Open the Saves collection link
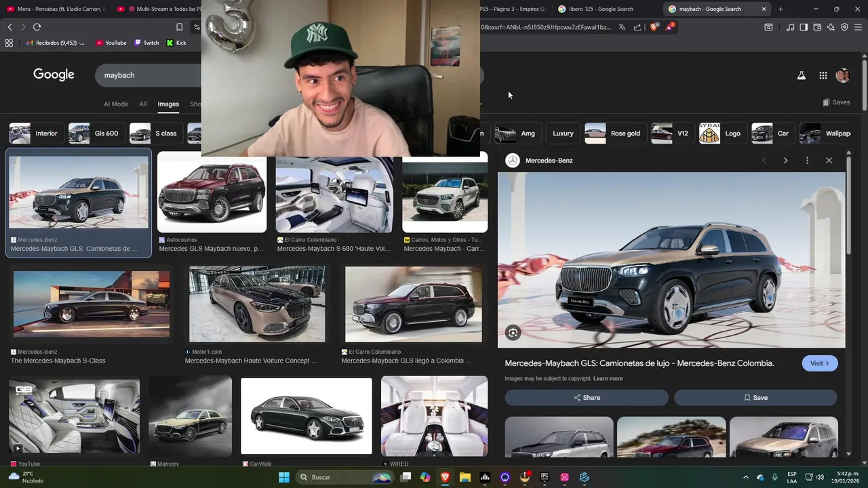This screenshot has width=868, height=488. [836, 102]
